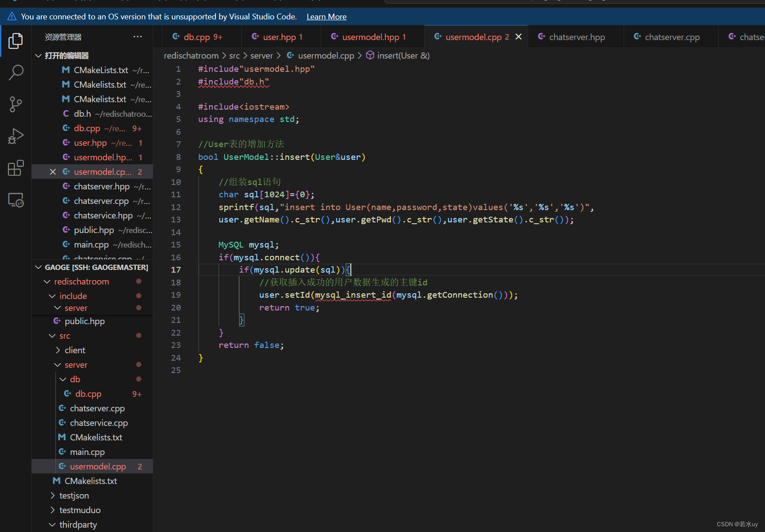The image size is (765, 532).
Task: Open chatserver.cpp in open editors list
Action: [x=92, y=201]
